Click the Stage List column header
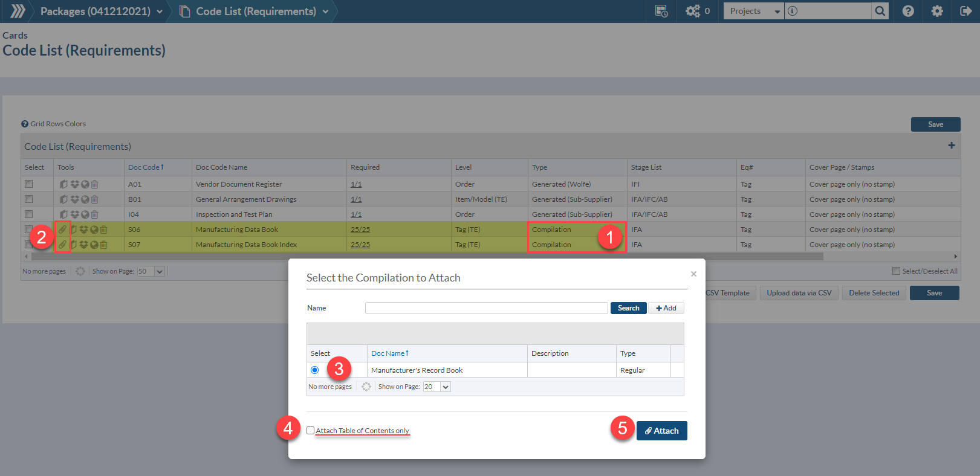The image size is (980, 476). 646,167
